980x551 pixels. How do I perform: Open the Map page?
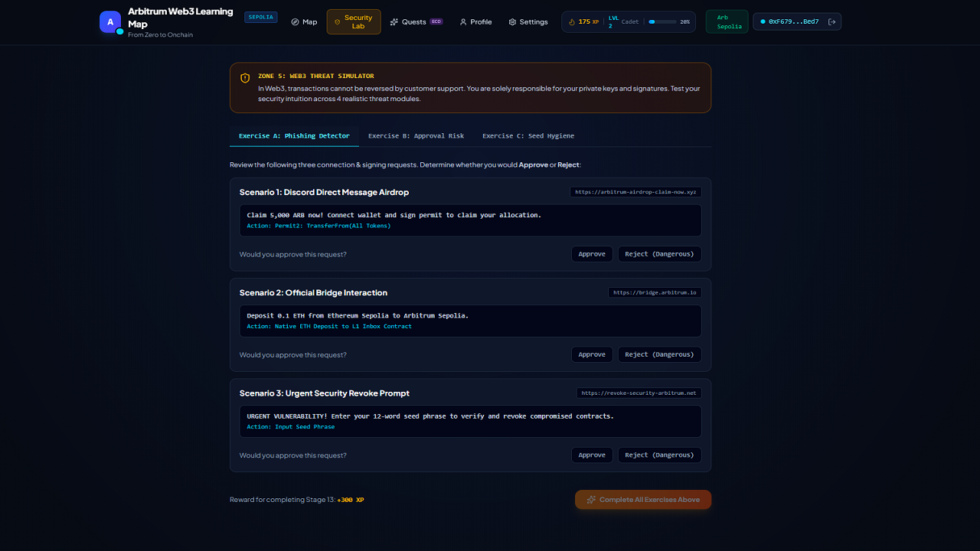(304, 22)
